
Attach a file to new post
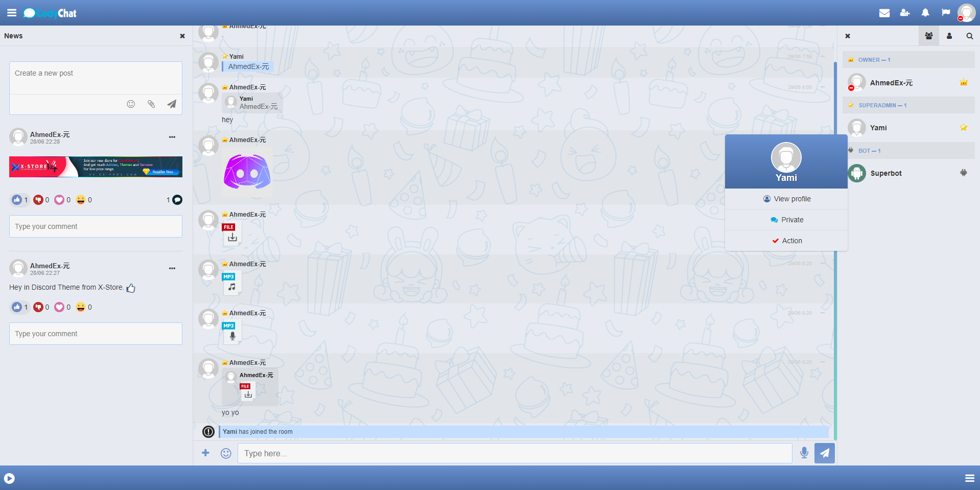coord(151,104)
